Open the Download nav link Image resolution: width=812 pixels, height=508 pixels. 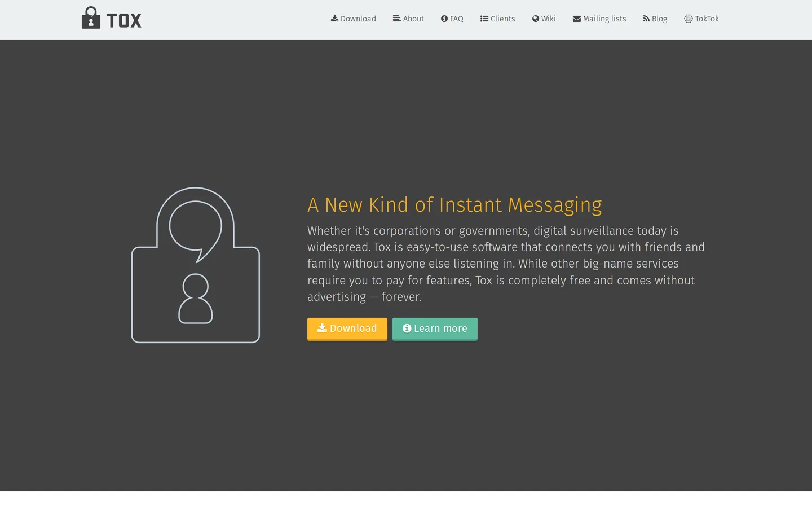click(354, 19)
